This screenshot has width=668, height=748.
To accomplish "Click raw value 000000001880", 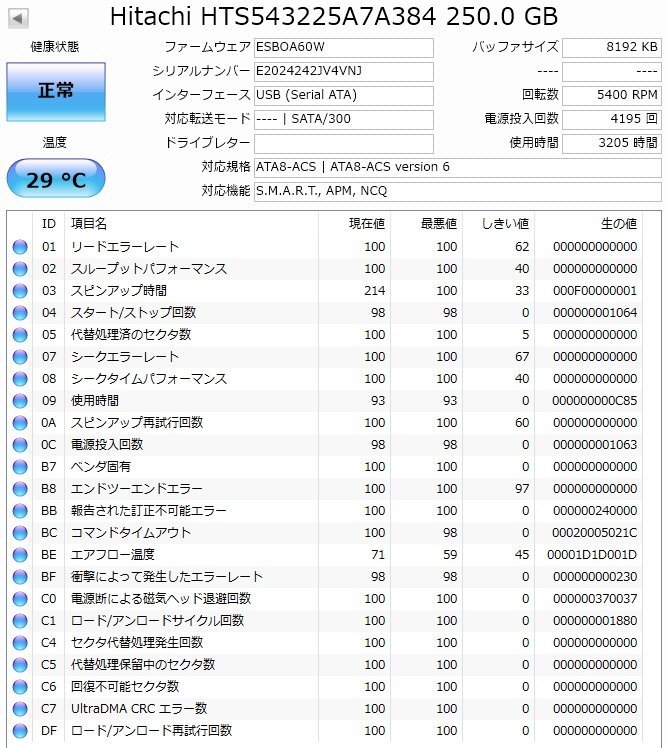I will [595, 621].
